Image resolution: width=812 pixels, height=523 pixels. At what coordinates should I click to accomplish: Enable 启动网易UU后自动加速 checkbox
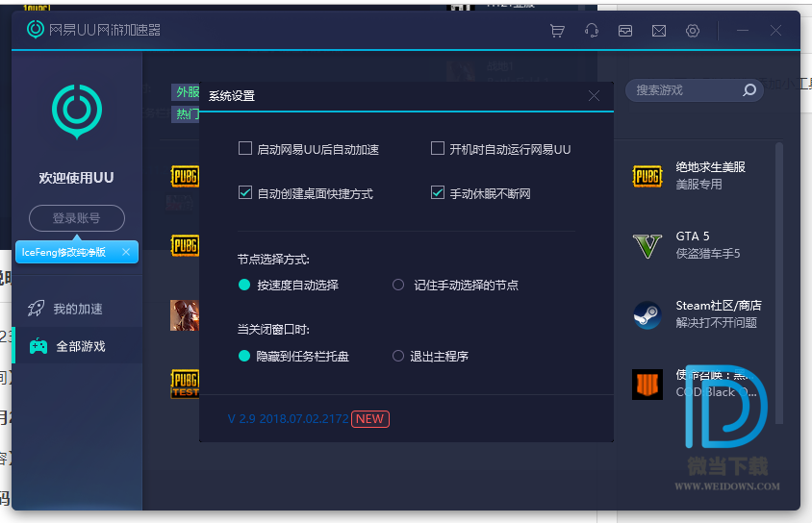(245, 148)
